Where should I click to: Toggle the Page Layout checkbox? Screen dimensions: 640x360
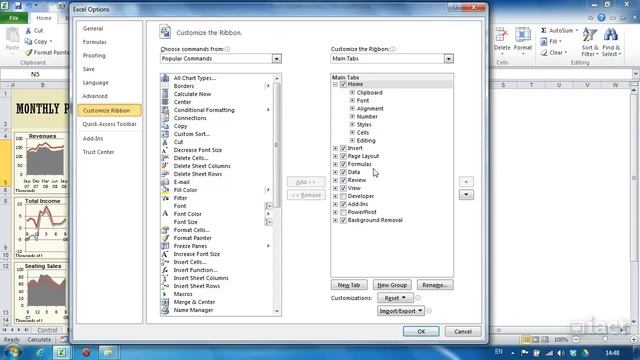pyautogui.click(x=343, y=156)
